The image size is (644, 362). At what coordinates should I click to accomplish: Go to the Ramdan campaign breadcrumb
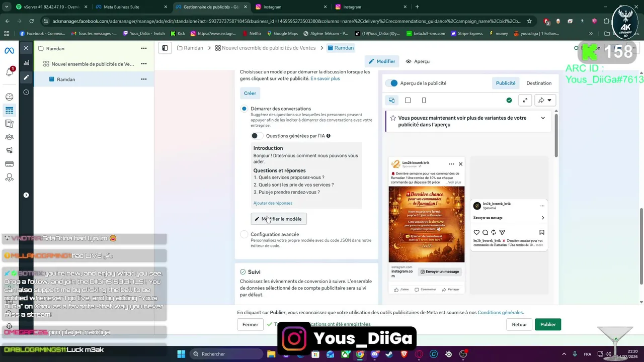point(190,48)
